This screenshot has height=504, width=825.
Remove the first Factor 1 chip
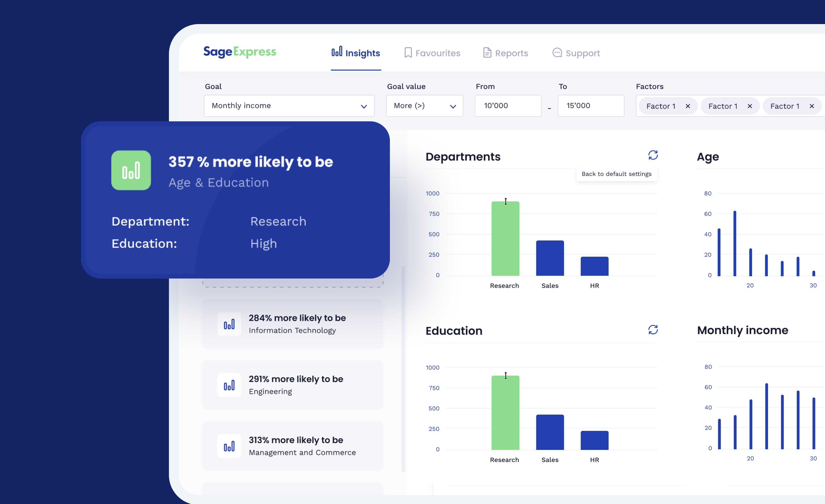coord(688,106)
